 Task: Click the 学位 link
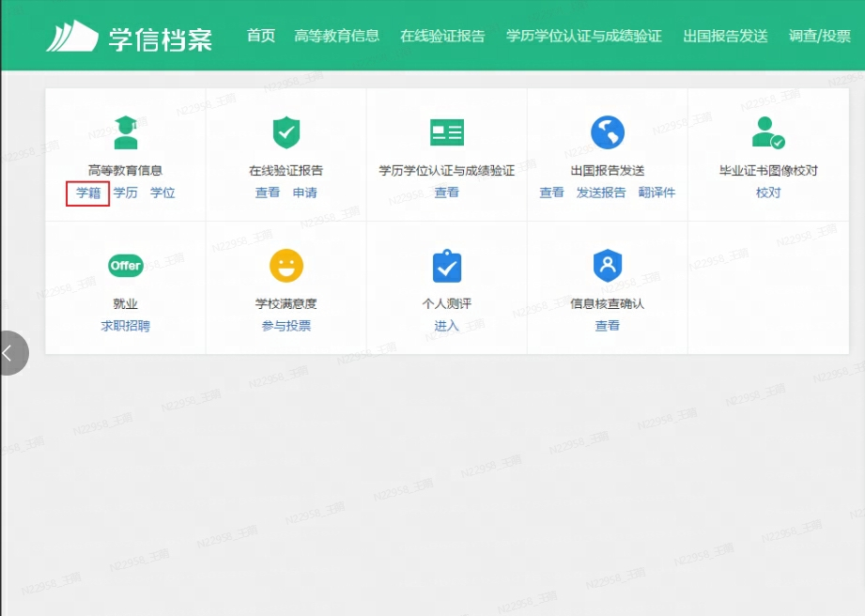coord(162,193)
